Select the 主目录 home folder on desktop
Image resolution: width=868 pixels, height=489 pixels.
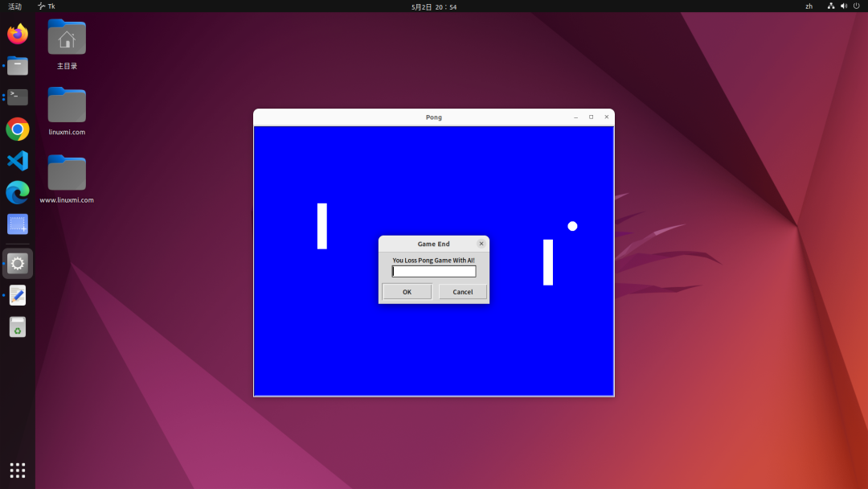(x=67, y=45)
